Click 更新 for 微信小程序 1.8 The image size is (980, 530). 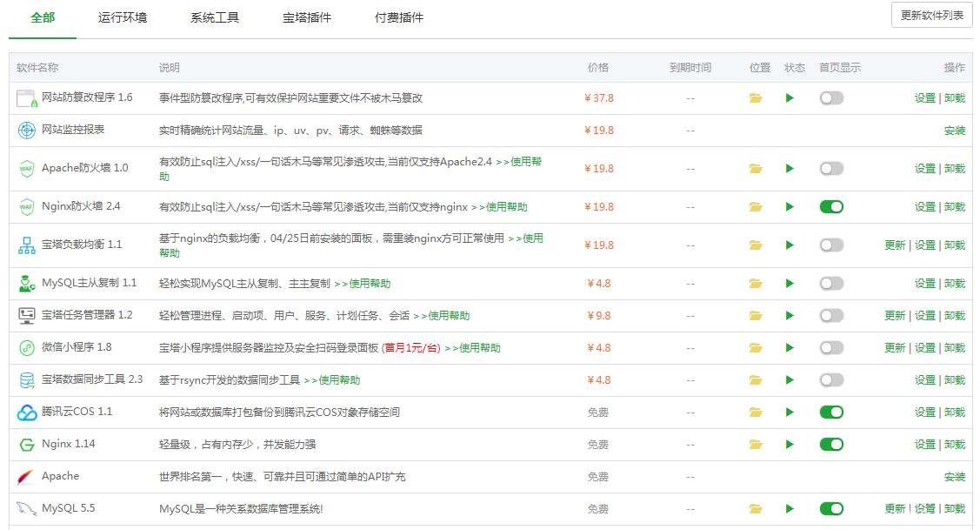(x=895, y=348)
